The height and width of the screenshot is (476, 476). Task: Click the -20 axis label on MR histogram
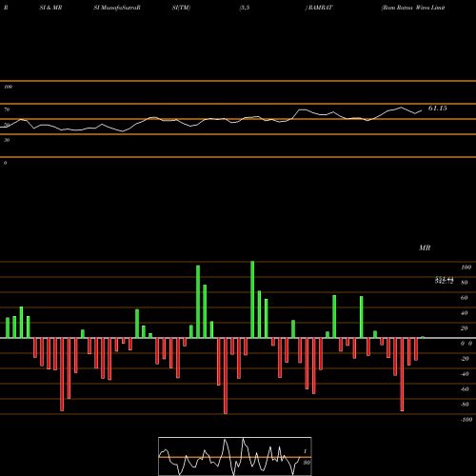coord(465,359)
